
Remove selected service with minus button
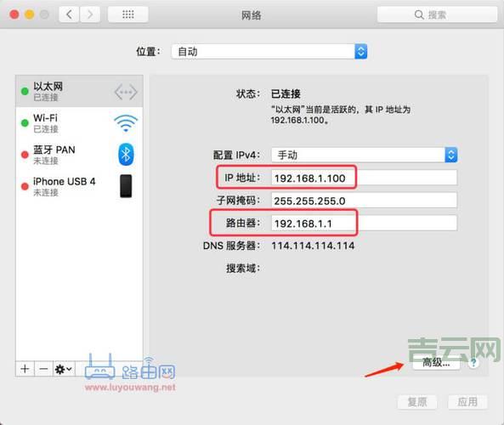[x=43, y=368]
